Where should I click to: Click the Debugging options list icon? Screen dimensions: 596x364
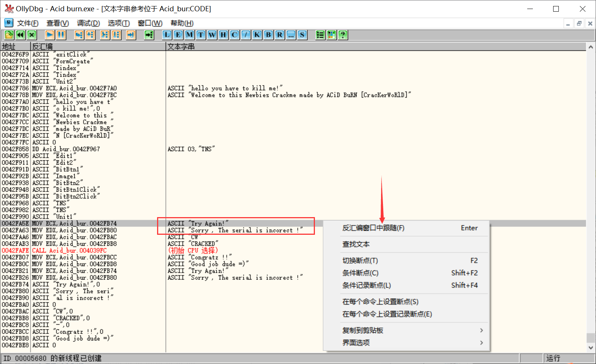(320, 35)
